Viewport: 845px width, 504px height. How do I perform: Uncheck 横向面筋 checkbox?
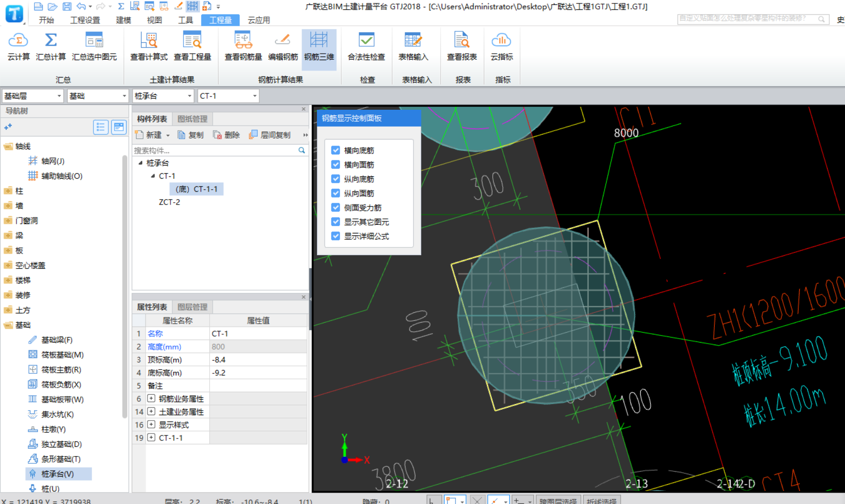[336, 164]
